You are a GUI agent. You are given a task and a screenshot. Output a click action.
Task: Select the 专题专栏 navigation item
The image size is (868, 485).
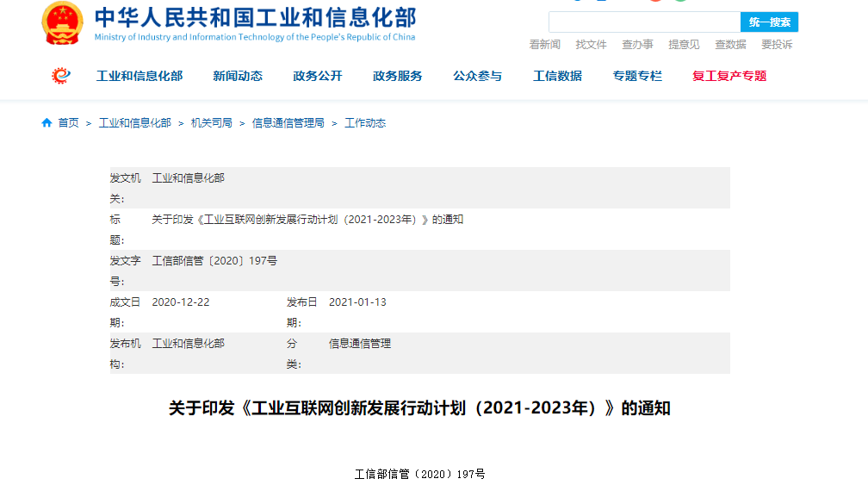[637, 76]
